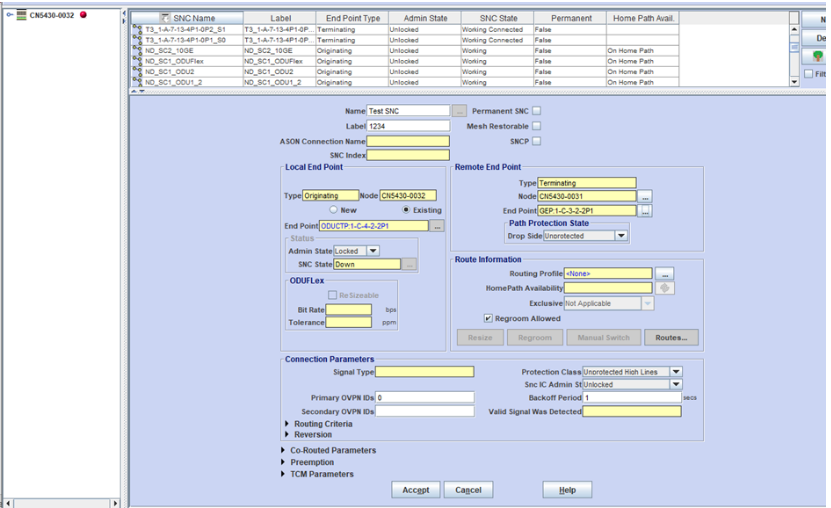Sort by SNC Name column header

pos(188,18)
